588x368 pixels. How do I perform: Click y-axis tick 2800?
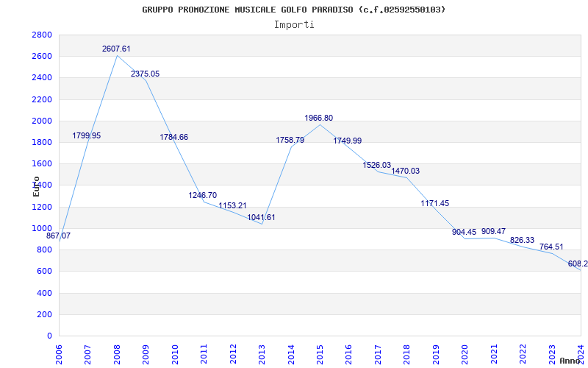pos(42,35)
